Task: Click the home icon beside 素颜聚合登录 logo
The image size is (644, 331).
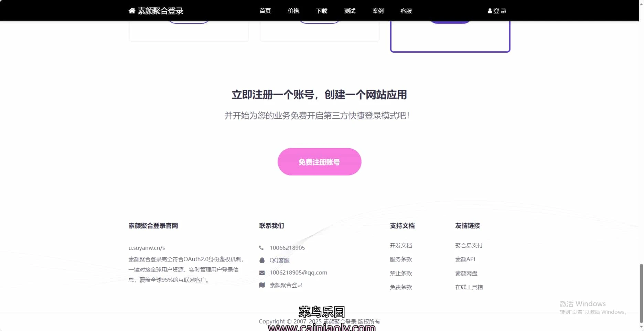Action: [x=132, y=11]
